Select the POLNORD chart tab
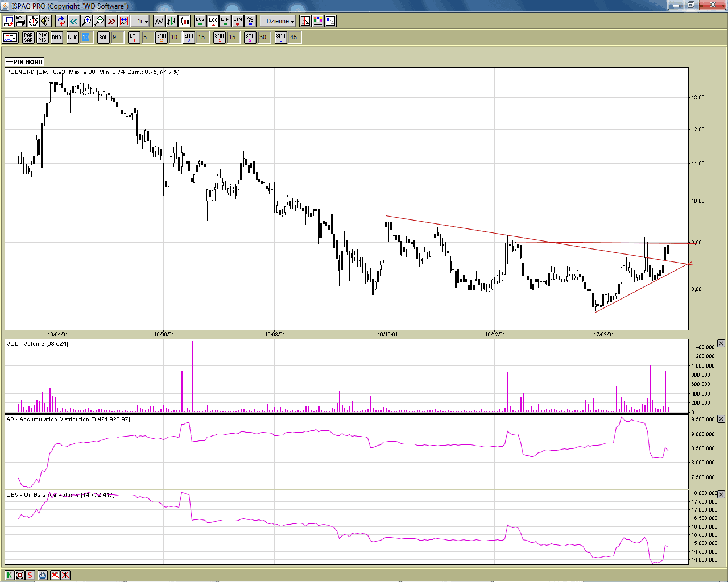This screenshot has height=582, width=728. (24, 62)
